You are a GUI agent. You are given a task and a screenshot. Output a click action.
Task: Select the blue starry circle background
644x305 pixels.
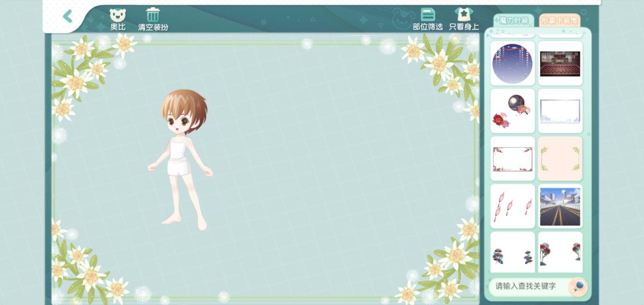(513, 64)
